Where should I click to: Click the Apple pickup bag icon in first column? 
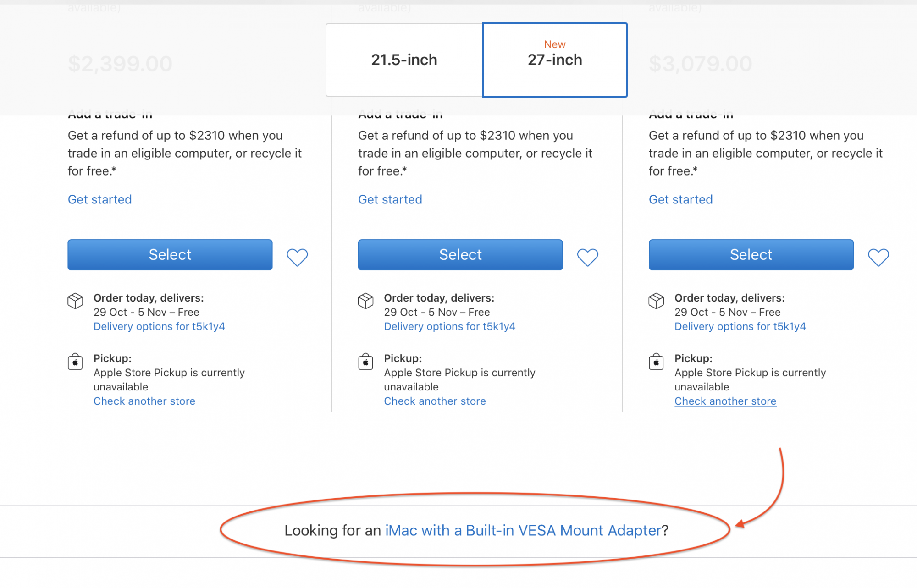75,362
